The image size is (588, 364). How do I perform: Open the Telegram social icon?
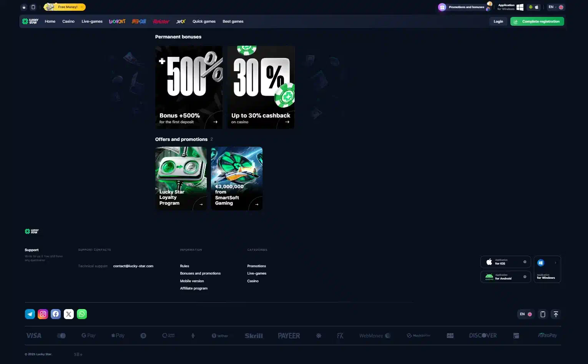30,314
